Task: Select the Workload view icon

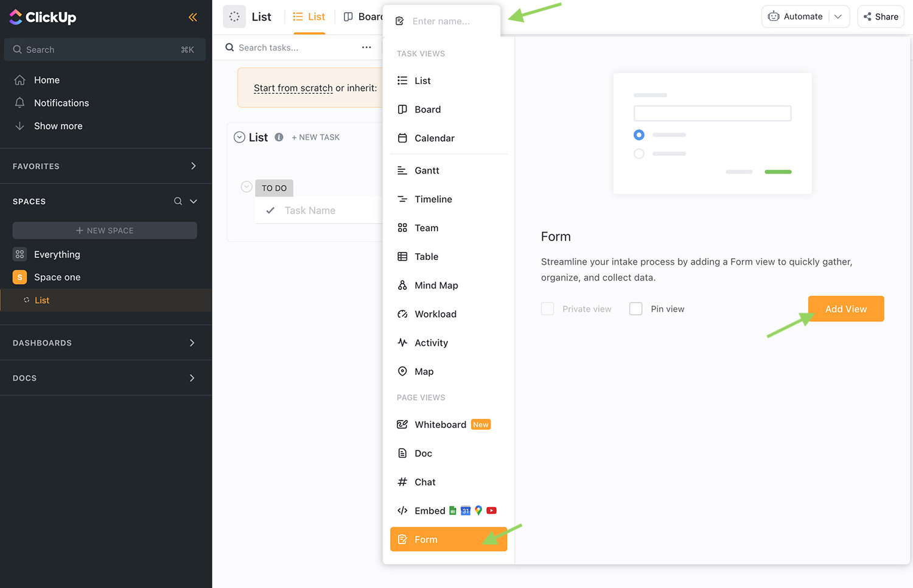Action: click(402, 314)
